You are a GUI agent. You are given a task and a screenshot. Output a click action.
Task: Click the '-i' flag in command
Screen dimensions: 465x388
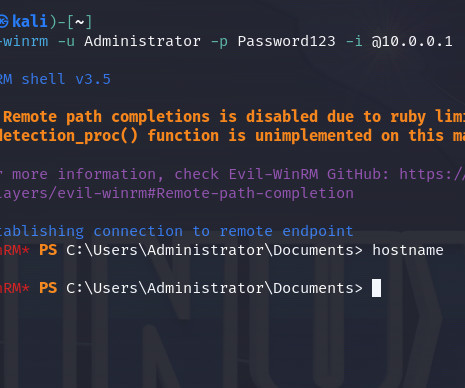tap(354, 41)
